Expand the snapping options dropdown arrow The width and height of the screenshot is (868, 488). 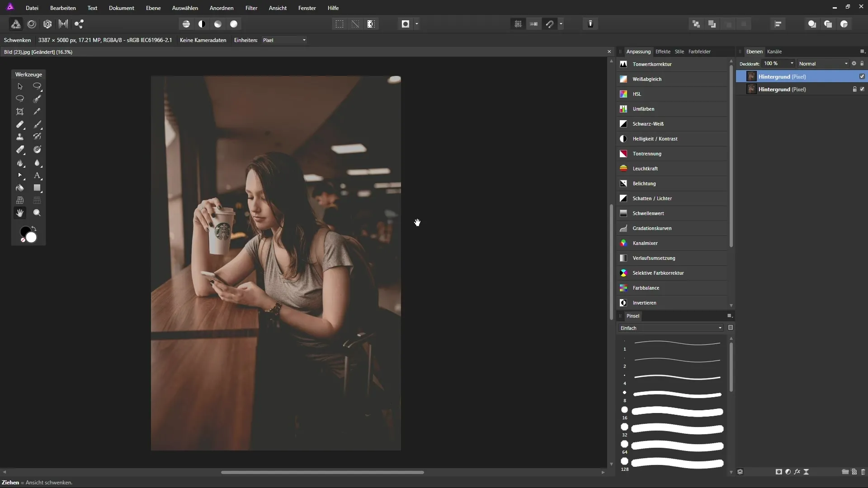(x=561, y=24)
